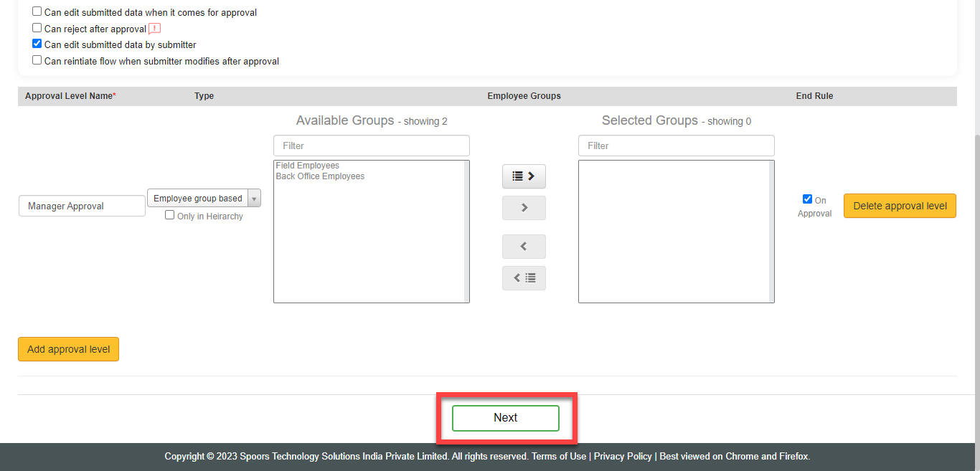Viewport: 980px width, 471px height.
Task: Click the move all groups right icon
Action: coord(524,176)
